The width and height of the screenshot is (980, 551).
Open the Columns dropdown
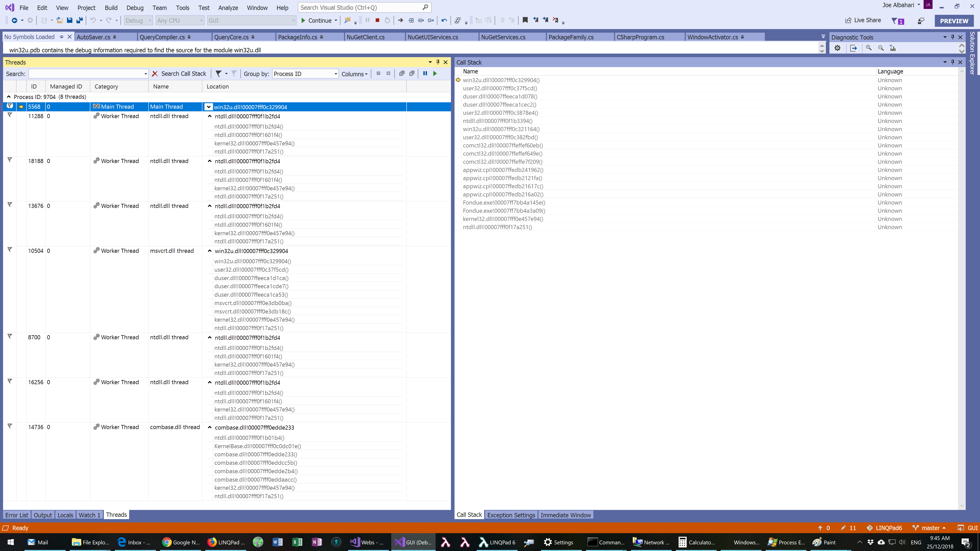(x=354, y=74)
